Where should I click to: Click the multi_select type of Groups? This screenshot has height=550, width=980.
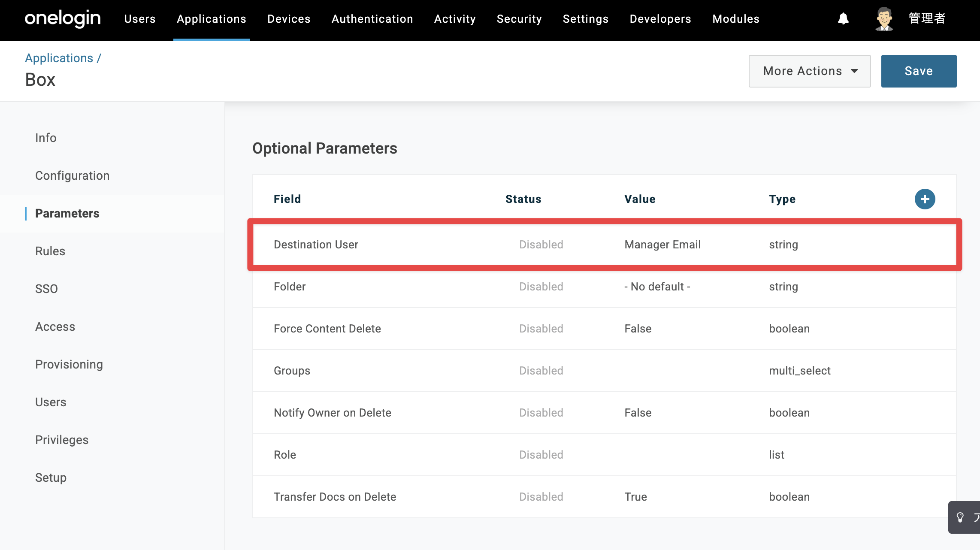[x=800, y=371]
